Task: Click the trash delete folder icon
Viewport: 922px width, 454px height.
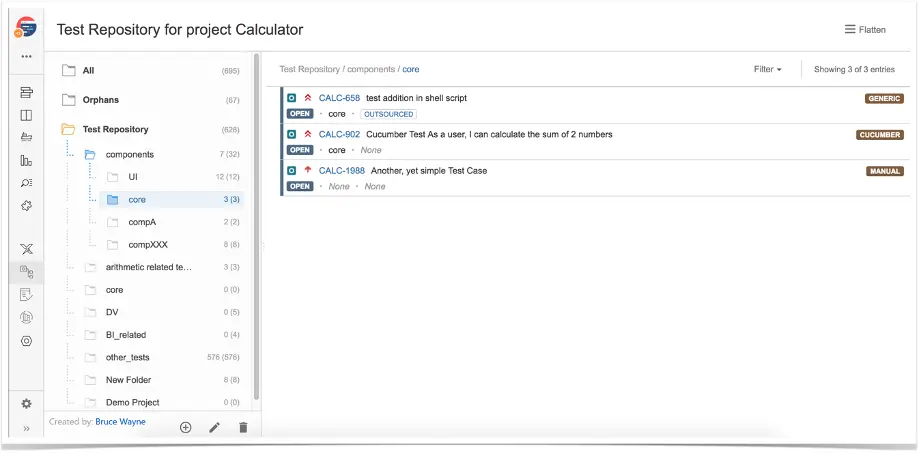Action: tap(243, 427)
